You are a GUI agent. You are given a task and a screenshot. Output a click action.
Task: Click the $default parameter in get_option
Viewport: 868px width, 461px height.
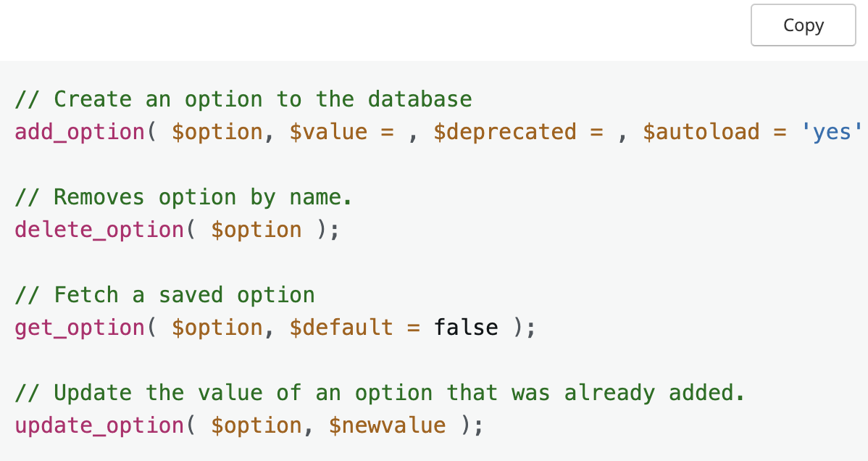pyautogui.click(x=341, y=328)
